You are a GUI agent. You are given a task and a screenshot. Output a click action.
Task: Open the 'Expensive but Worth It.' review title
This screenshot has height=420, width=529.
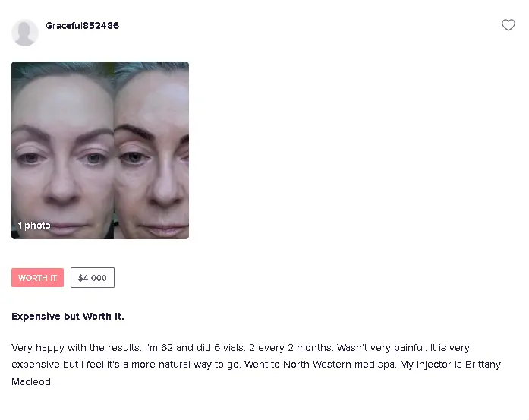point(68,317)
